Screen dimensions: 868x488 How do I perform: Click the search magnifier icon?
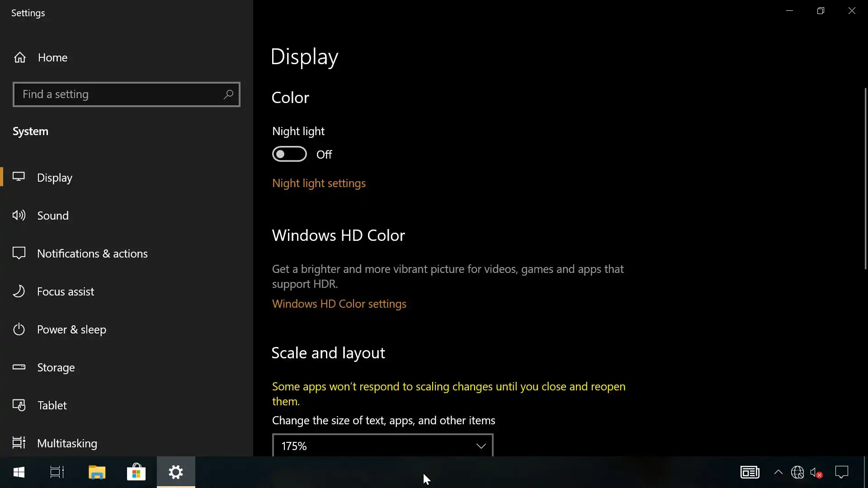(x=228, y=94)
